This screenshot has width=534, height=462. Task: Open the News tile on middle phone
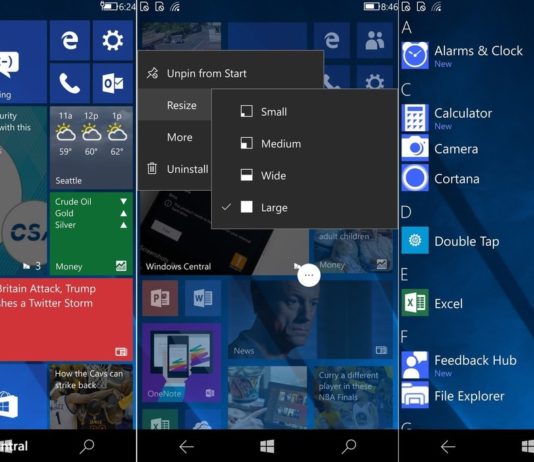pos(310,319)
